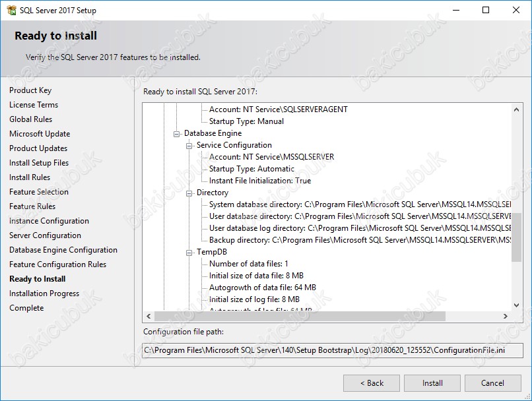Select the Product Updates step
Screen dimensions: 532x401
tap(38, 148)
